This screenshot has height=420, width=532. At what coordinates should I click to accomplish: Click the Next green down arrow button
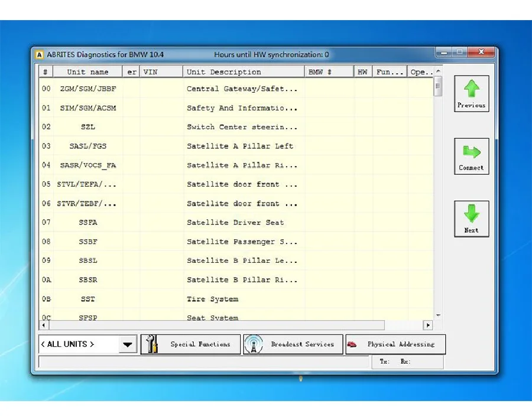(471, 219)
